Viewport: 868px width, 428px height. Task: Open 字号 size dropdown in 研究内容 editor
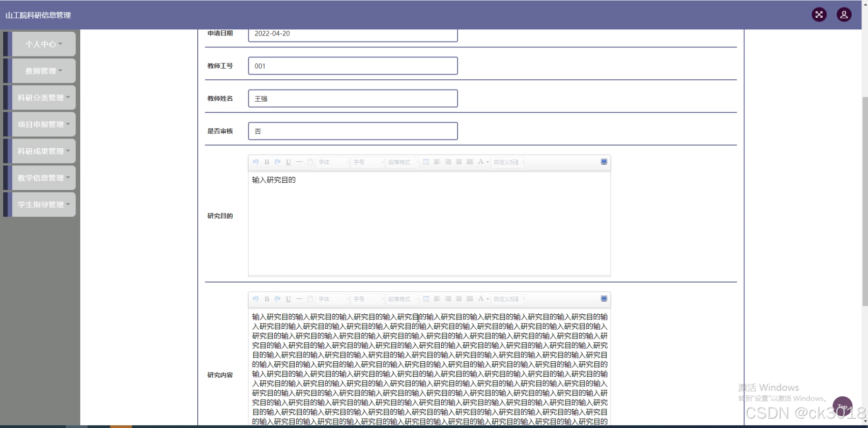click(x=368, y=299)
